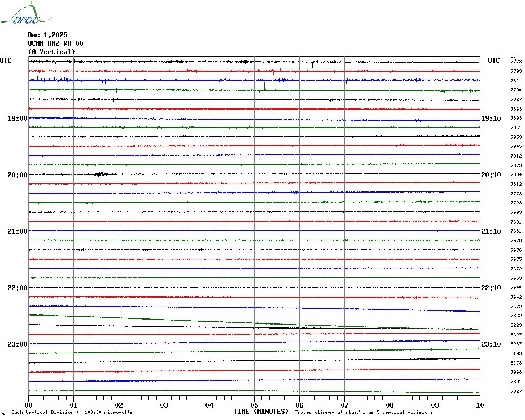Click the minute axis label 08
The width and height of the screenshot is (525, 420).
click(x=390, y=405)
